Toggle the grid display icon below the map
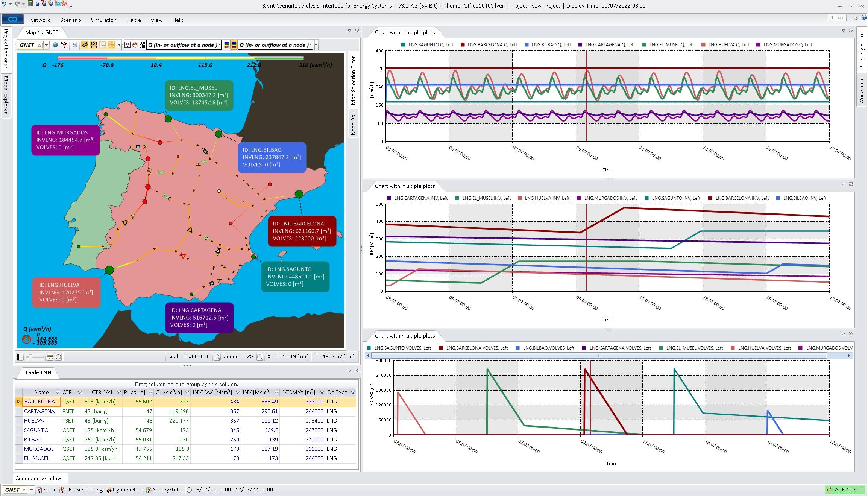The height and width of the screenshot is (496, 868). (20, 357)
